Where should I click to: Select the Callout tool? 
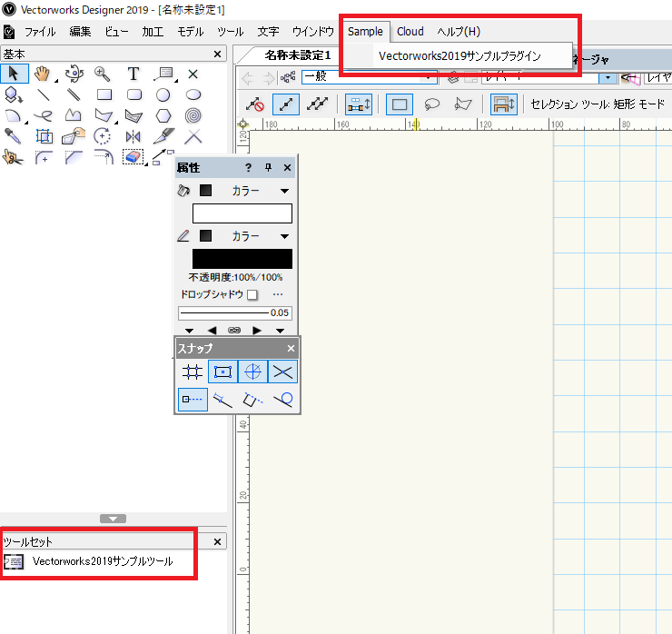tap(163, 74)
